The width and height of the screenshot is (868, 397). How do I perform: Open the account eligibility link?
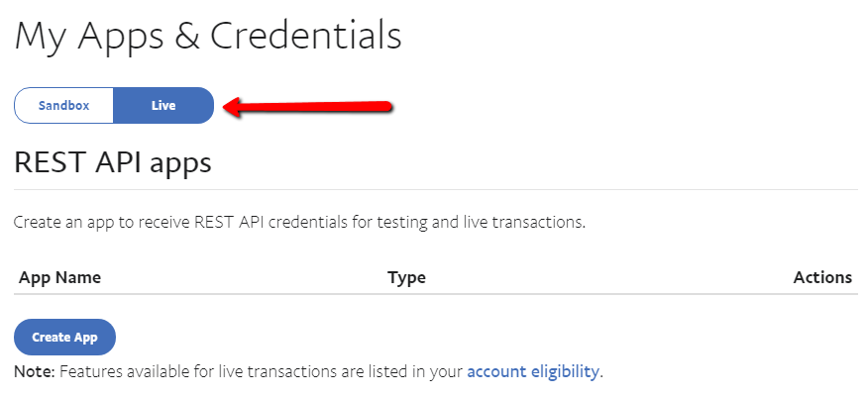pos(532,372)
